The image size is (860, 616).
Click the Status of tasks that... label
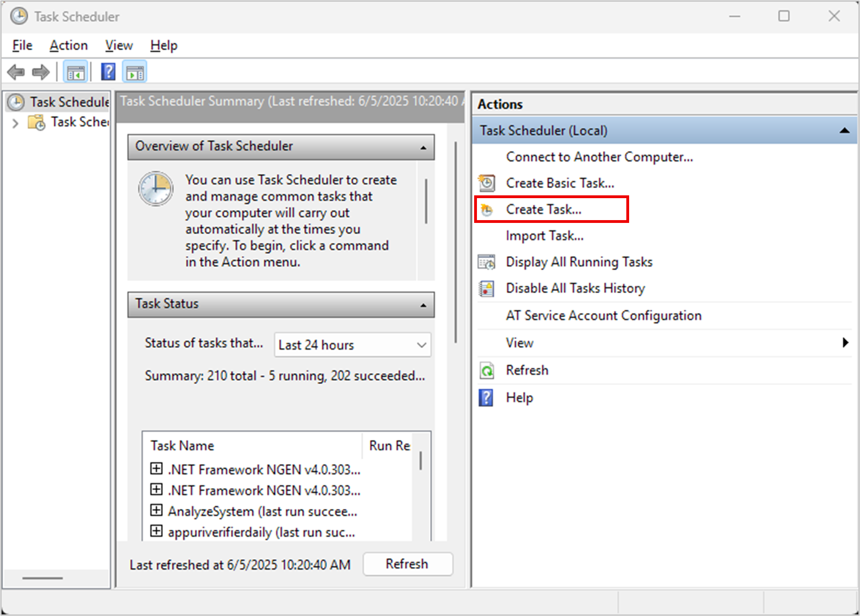(204, 343)
